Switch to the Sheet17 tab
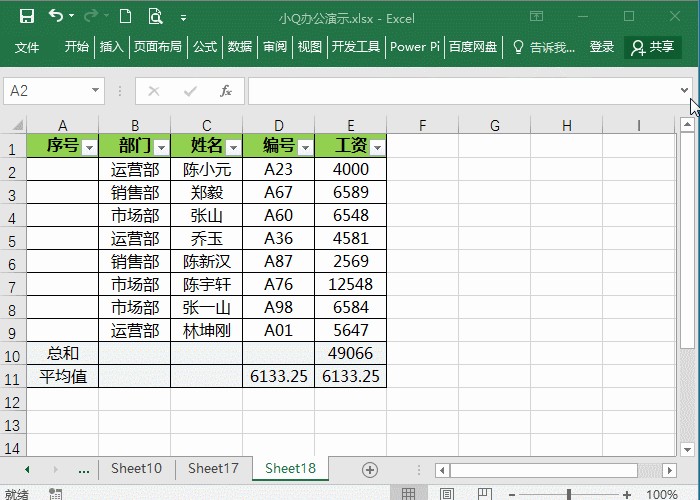The width and height of the screenshot is (700, 500). [x=213, y=468]
